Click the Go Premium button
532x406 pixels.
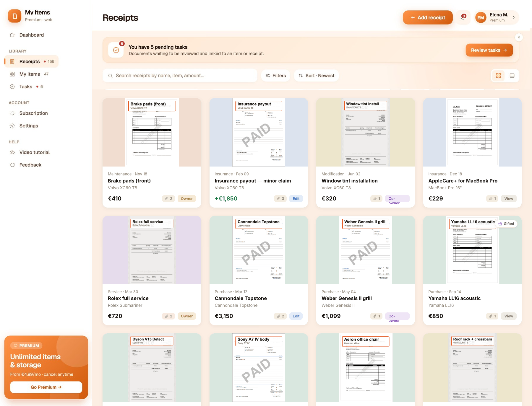(46, 387)
